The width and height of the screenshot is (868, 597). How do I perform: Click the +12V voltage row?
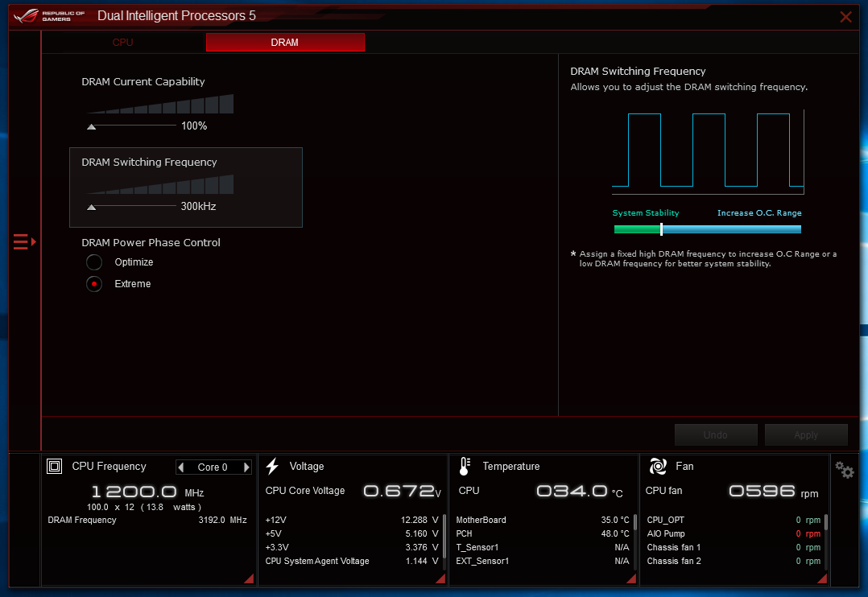pyautogui.click(x=352, y=520)
